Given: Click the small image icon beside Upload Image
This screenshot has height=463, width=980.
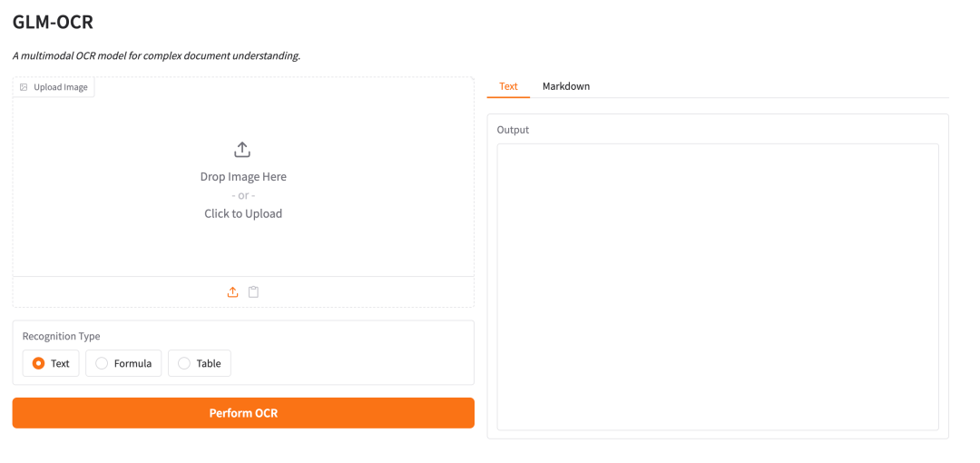Looking at the screenshot, I should tap(24, 87).
